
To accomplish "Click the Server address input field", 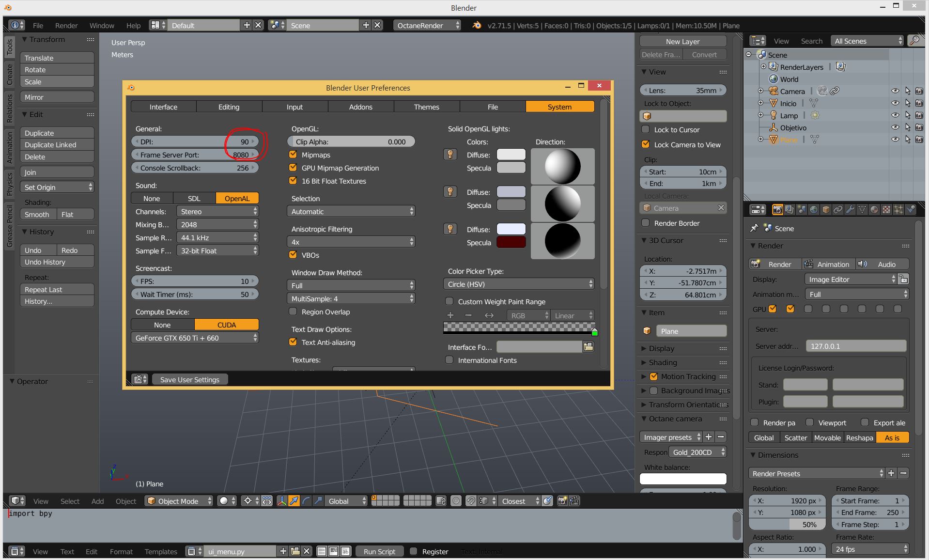I will tap(855, 346).
